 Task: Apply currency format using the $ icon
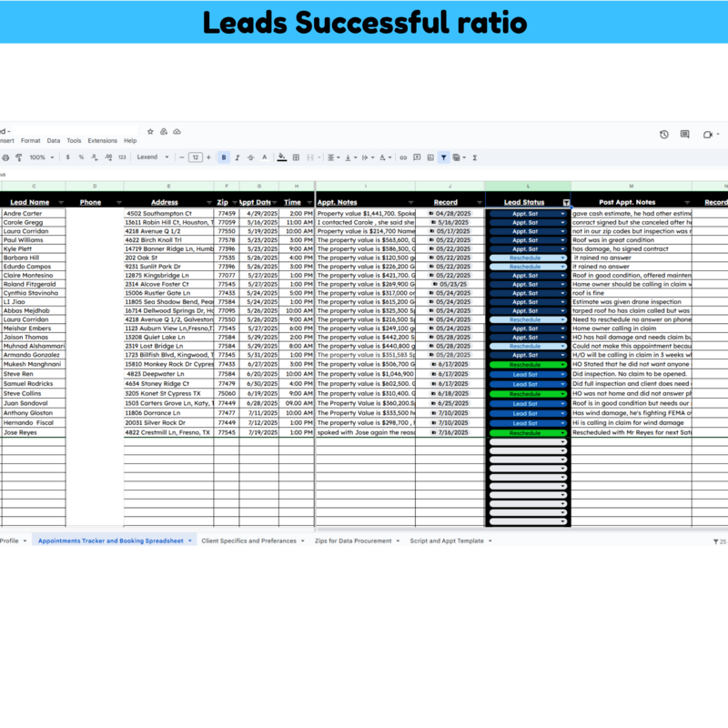pos(67,157)
